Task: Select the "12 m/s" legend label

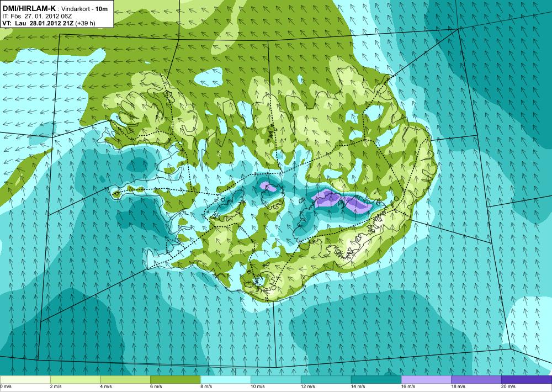Action: 308,386
